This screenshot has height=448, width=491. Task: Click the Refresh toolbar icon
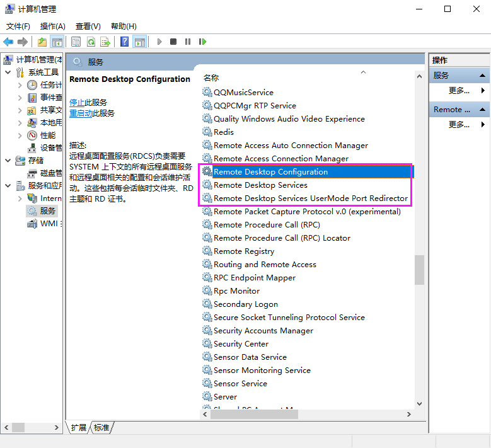91,42
